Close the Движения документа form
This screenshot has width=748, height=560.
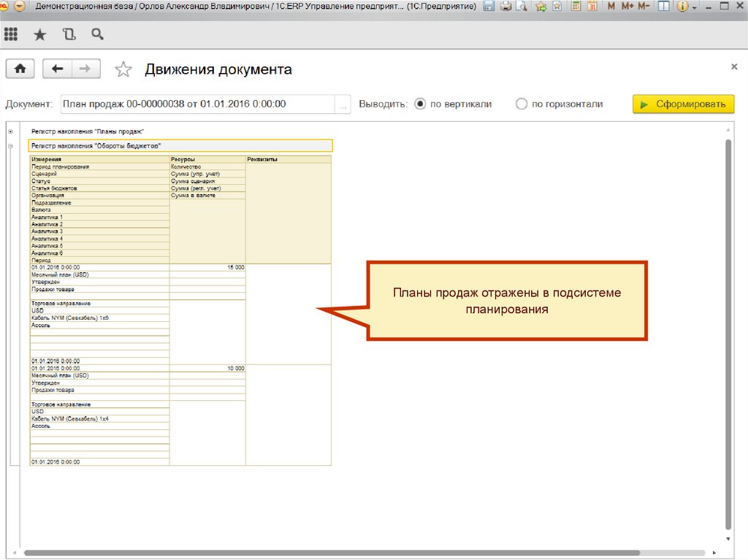734,66
